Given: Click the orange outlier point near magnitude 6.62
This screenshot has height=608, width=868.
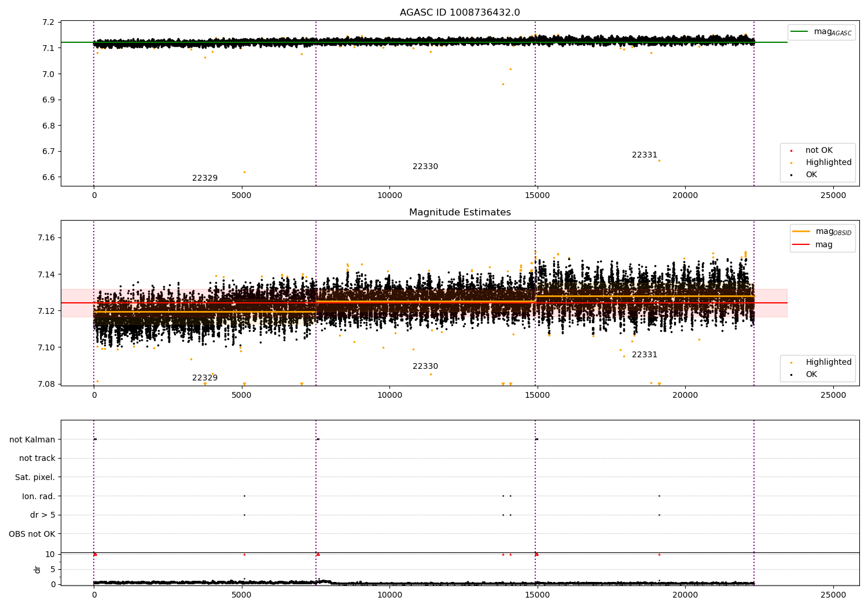Looking at the screenshot, I should (x=244, y=172).
